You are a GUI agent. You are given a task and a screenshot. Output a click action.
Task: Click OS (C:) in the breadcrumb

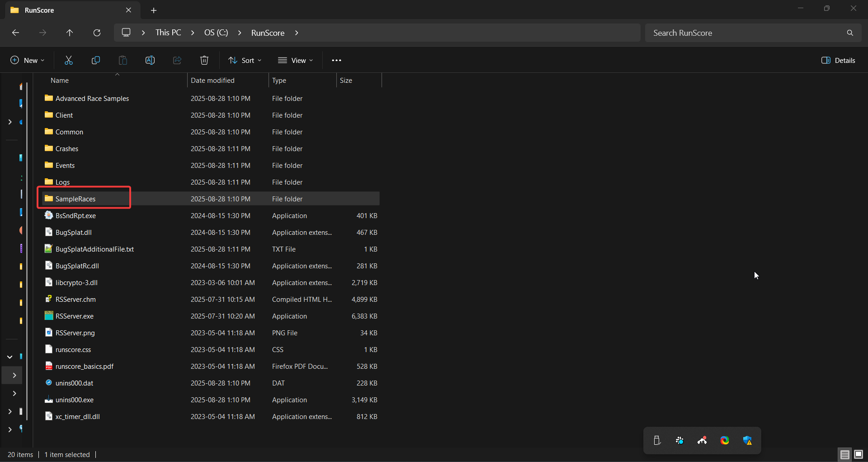(x=216, y=33)
